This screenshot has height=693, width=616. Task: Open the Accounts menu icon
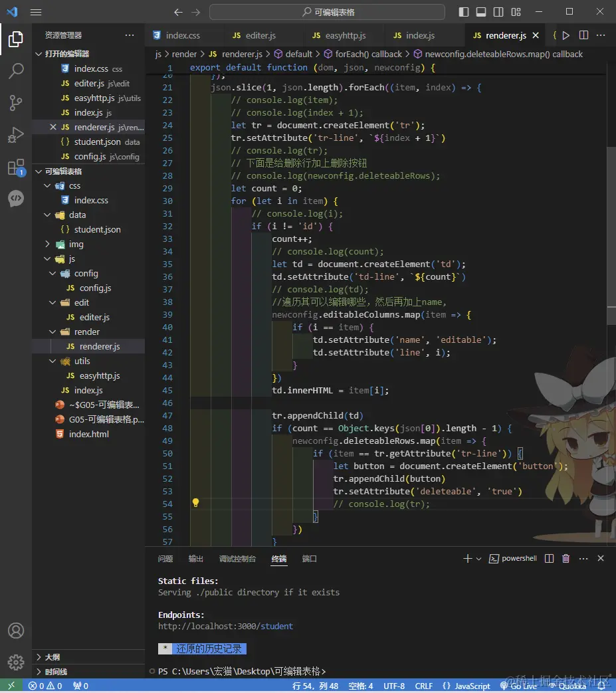(16, 631)
